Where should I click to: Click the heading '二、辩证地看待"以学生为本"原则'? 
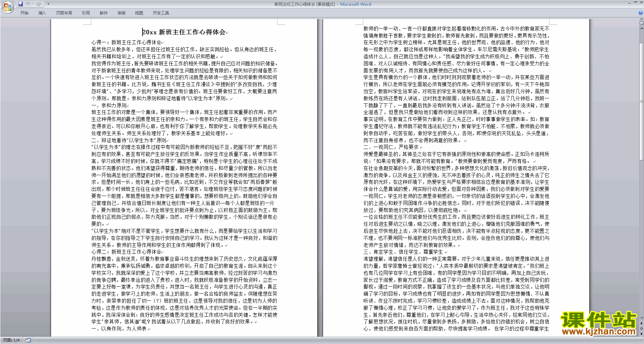point(129,140)
